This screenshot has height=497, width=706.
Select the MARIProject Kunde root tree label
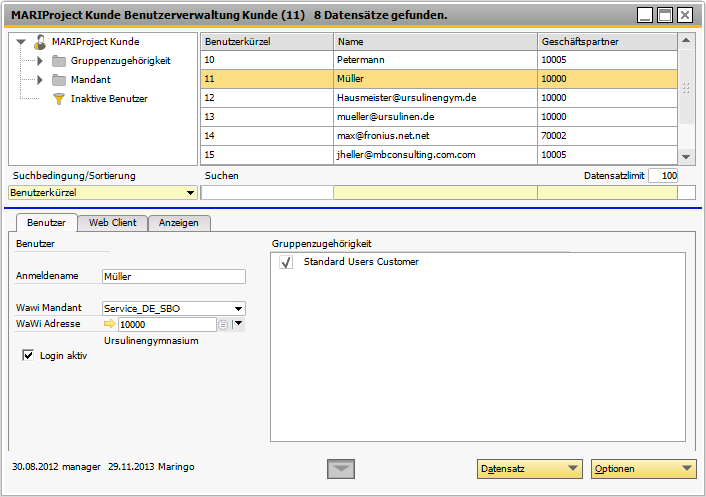[95, 42]
